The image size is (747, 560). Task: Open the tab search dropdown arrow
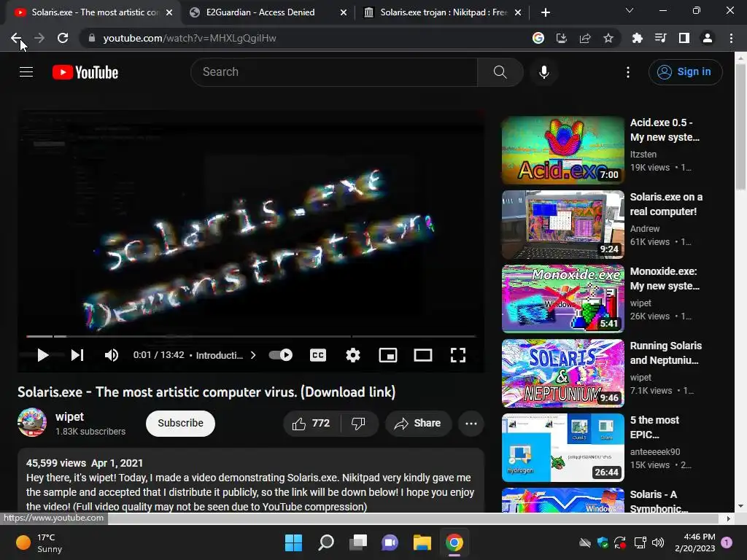[x=630, y=10]
